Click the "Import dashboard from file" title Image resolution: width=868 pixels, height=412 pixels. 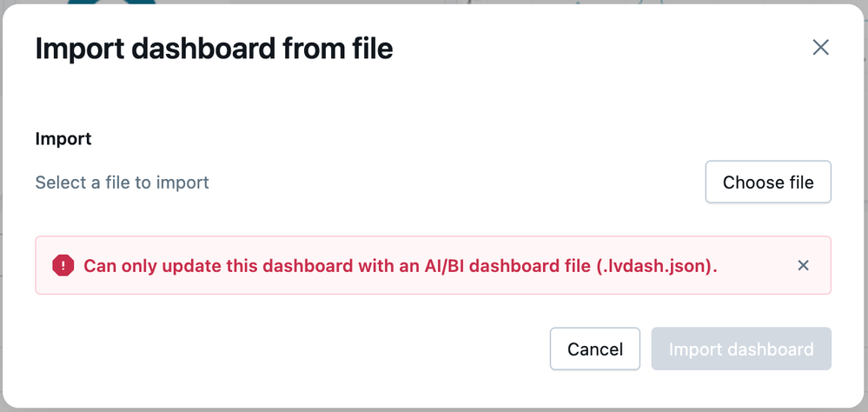point(214,49)
